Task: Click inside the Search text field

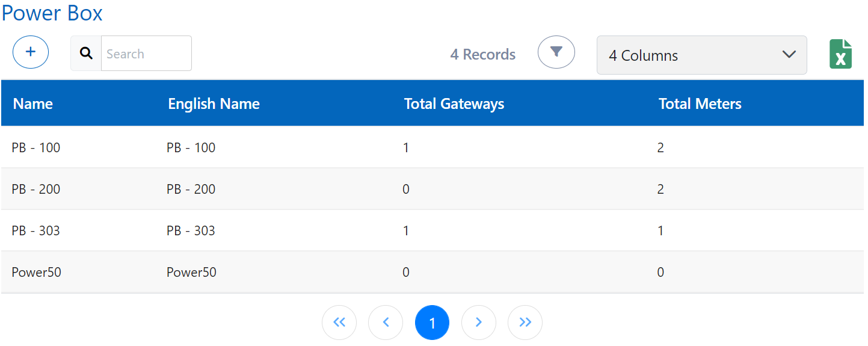Action: (146, 54)
